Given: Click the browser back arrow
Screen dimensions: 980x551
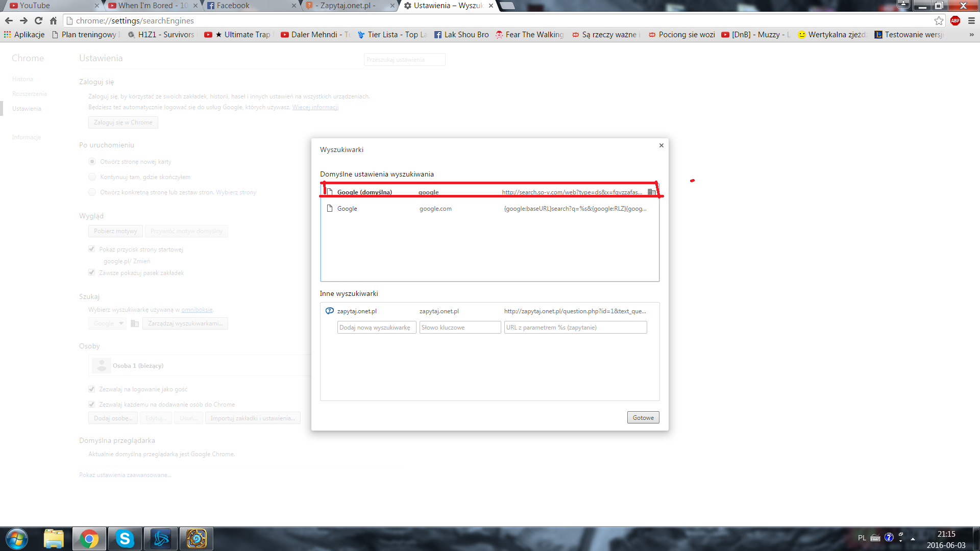Looking at the screenshot, I should [9, 21].
